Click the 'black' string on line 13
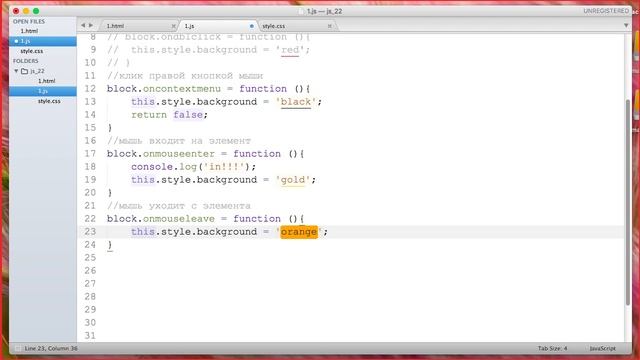This screenshot has height=360, width=640. click(x=296, y=102)
